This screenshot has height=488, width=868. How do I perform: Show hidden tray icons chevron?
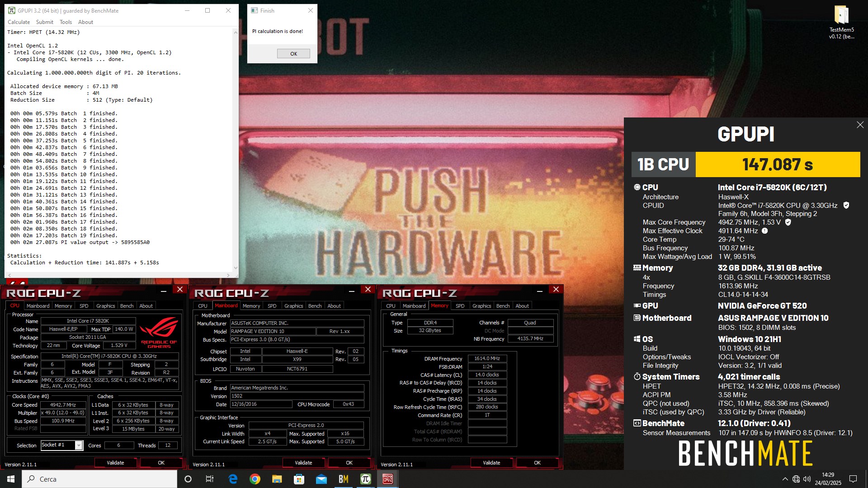point(785,479)
